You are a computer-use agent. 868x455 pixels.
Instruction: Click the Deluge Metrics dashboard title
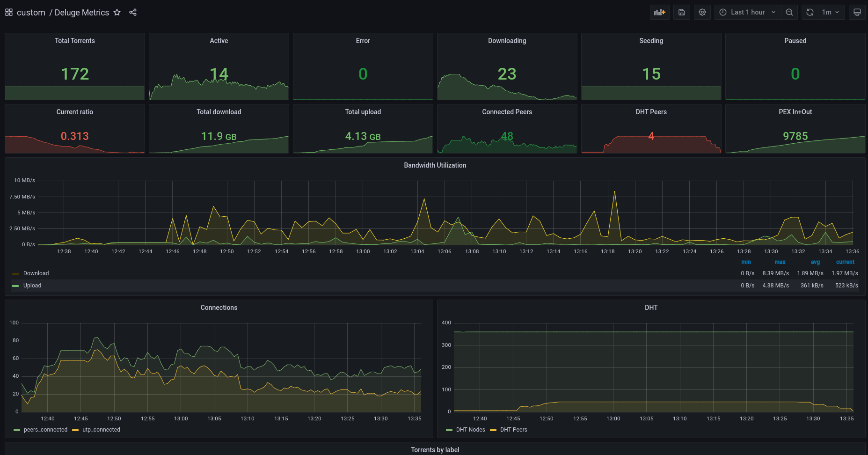pyautogui.click(x=82, y=13)
